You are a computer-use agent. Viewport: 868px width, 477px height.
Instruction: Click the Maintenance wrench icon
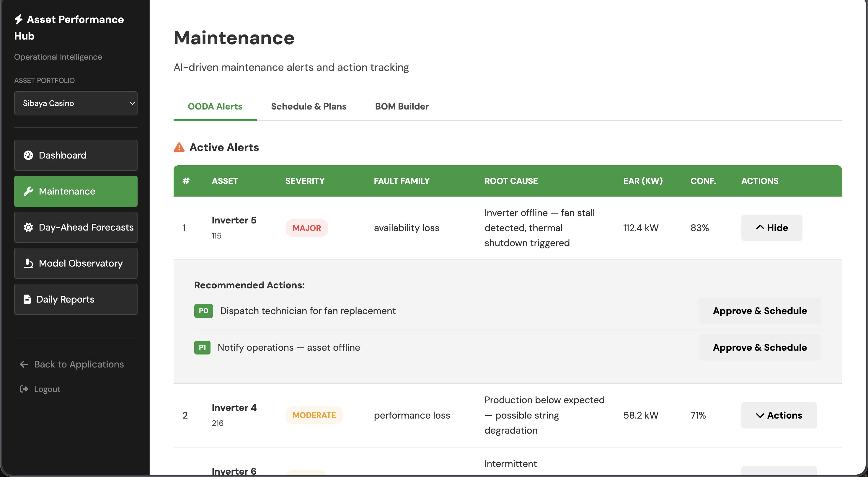(x=28, y=191)
